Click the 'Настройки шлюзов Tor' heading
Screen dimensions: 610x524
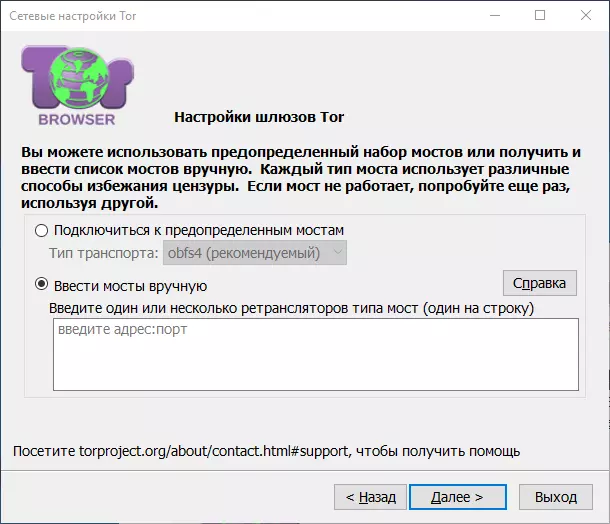pyautogui.click(x=259, y=117)
